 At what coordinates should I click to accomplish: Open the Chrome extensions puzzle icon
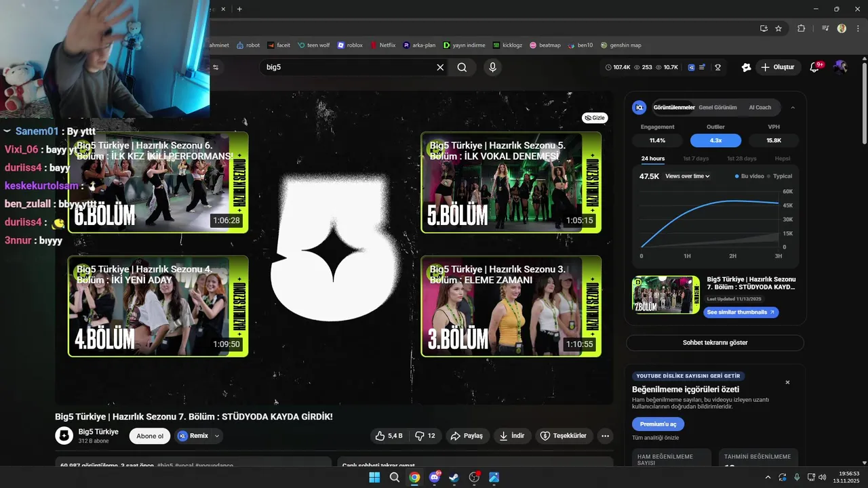[801, 28]
